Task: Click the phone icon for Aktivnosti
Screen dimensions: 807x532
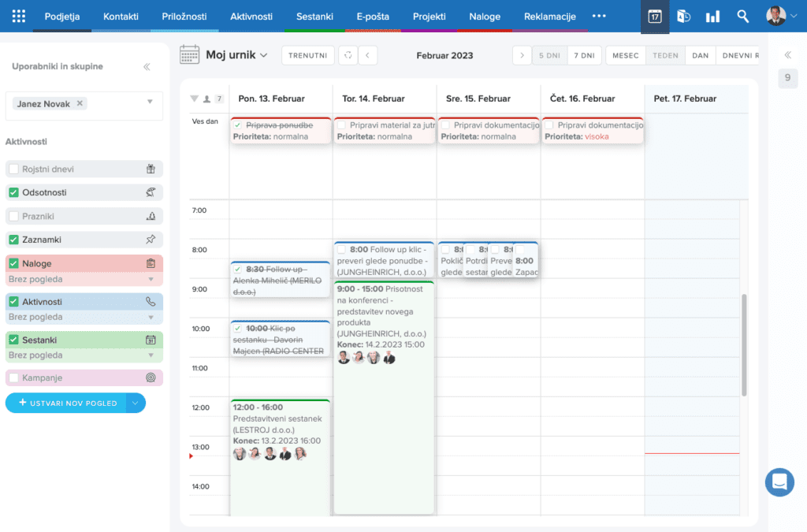Action: [151, 302]
